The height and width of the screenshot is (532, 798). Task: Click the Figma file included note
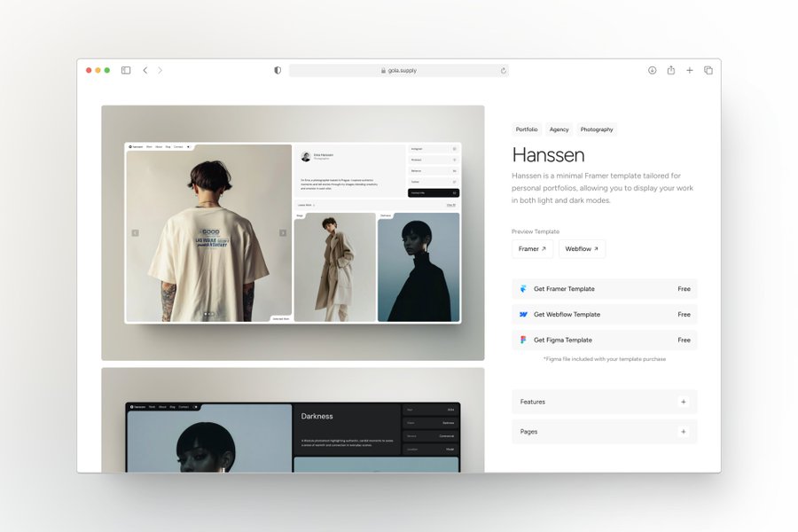[x=604, y=359]
